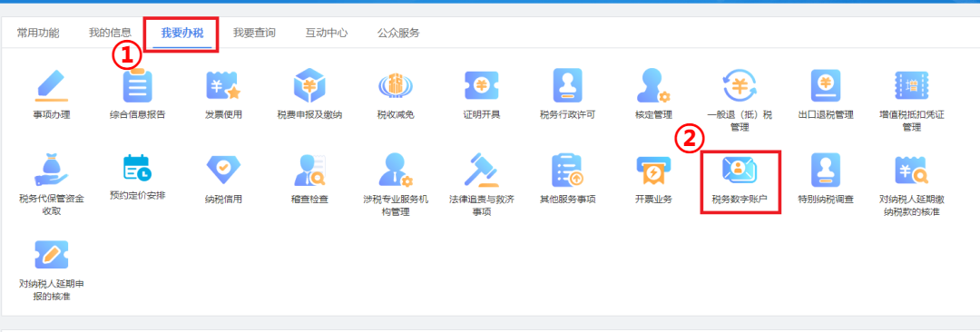Screen dimensions: 980x332
Task: Switch to 我要查询 tab
Action: tap(254, 34)
